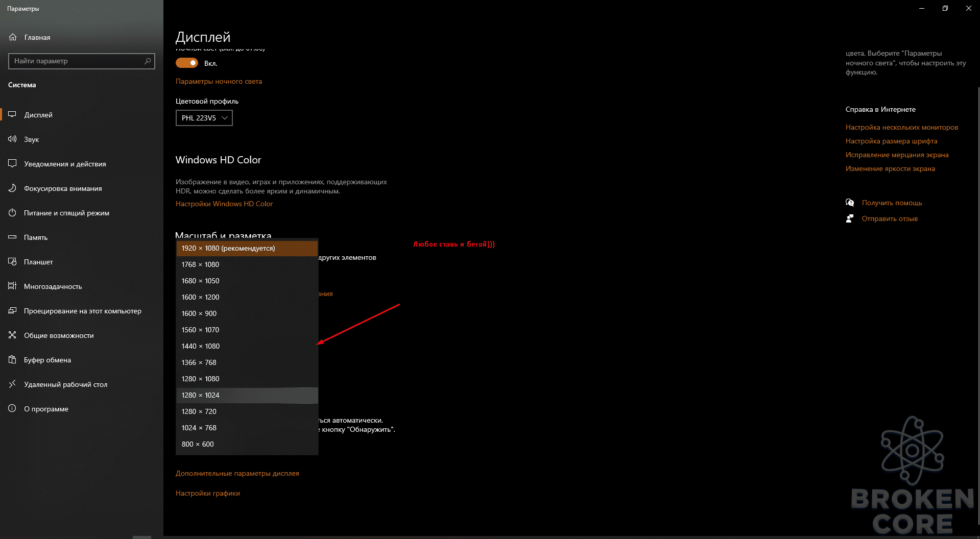This screenshot has height=539, width=980.
Task: Choose the 1280 × 720 resolution
Action: (x=247, y=411)
